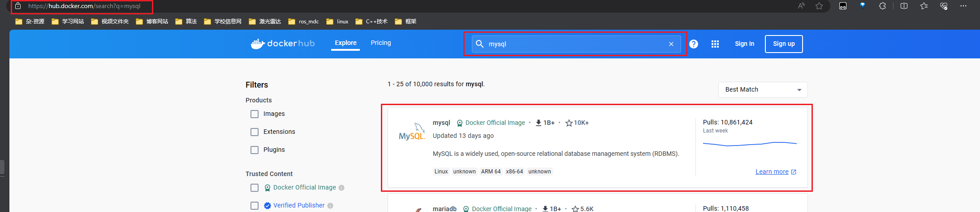Open the 算法 bookmark folder
980x212 pixels.
186,22
